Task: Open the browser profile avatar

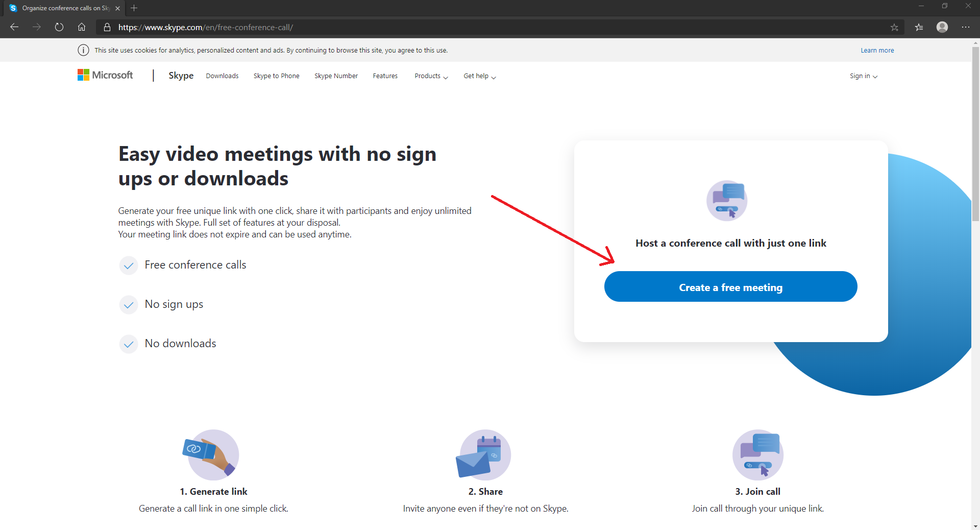Action: tap(942, 27)
